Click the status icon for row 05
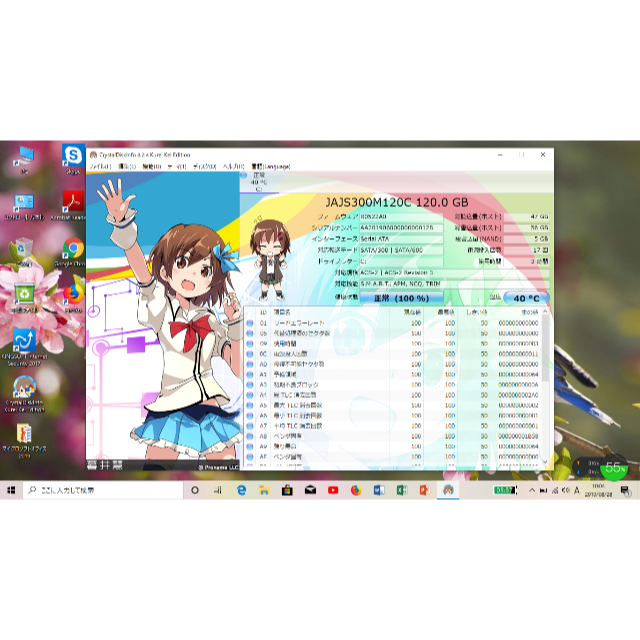This screenshot has width=640, height=640. (x=250, y=333)
